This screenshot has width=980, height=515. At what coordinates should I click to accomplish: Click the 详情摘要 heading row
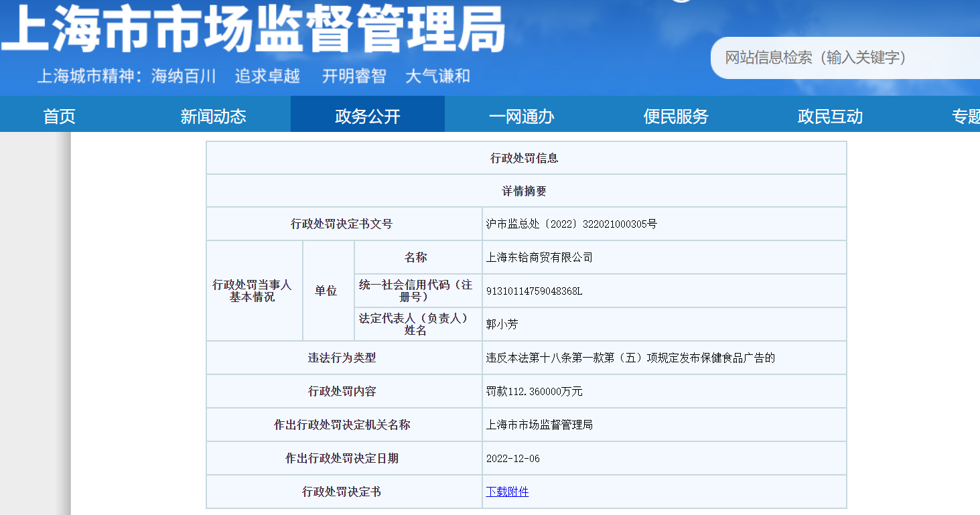click(525, 191)
